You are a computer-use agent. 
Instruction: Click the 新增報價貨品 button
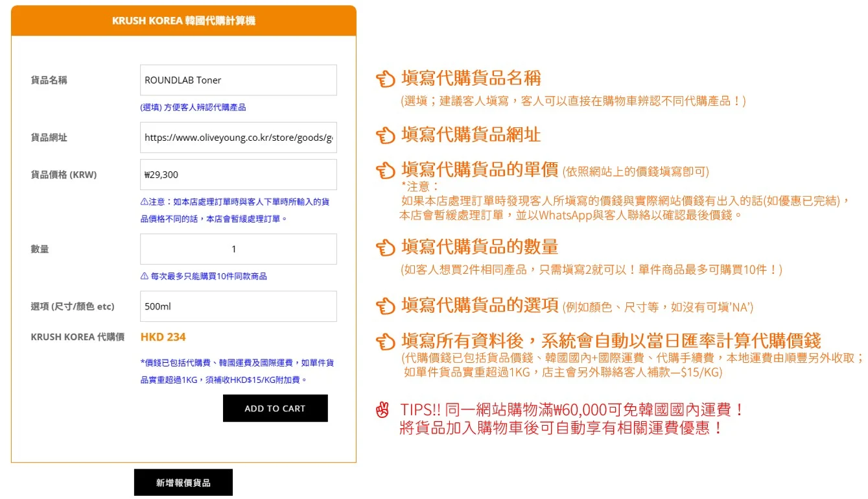pyautogui.click(x=183, y=483)
